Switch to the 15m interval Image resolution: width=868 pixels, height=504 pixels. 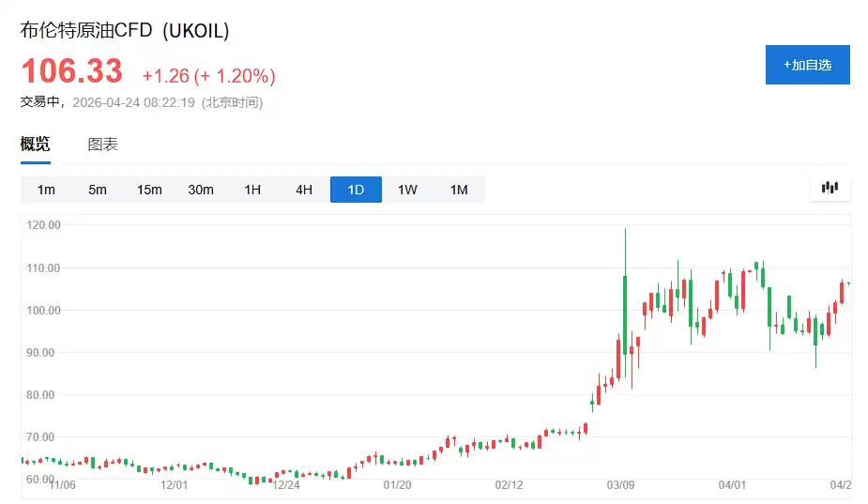pos(149,190)
